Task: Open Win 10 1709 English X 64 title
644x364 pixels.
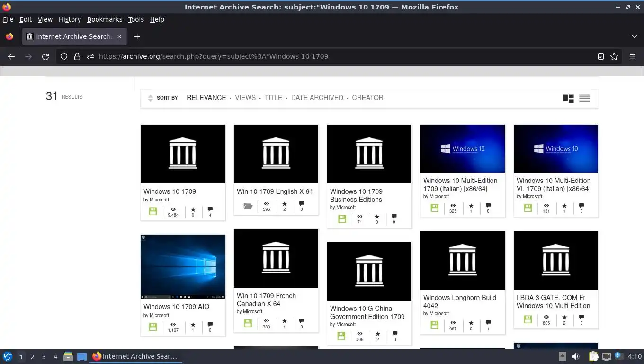Action: click(x=275, y=191)
